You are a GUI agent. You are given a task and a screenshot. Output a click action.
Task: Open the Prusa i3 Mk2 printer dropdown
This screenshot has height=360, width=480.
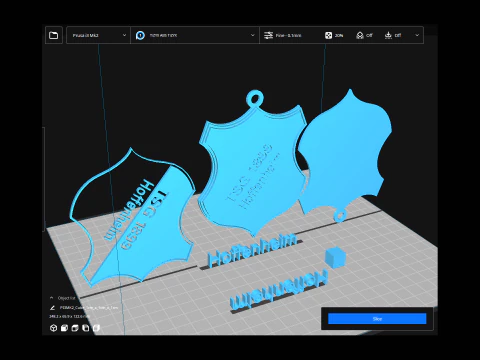98,35
